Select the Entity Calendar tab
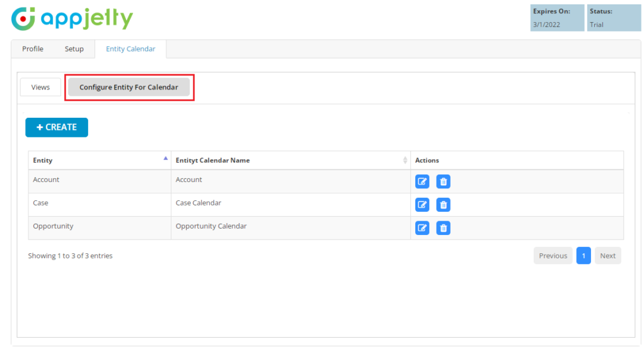Screen dimensions: 644x356 click(130, 49)
